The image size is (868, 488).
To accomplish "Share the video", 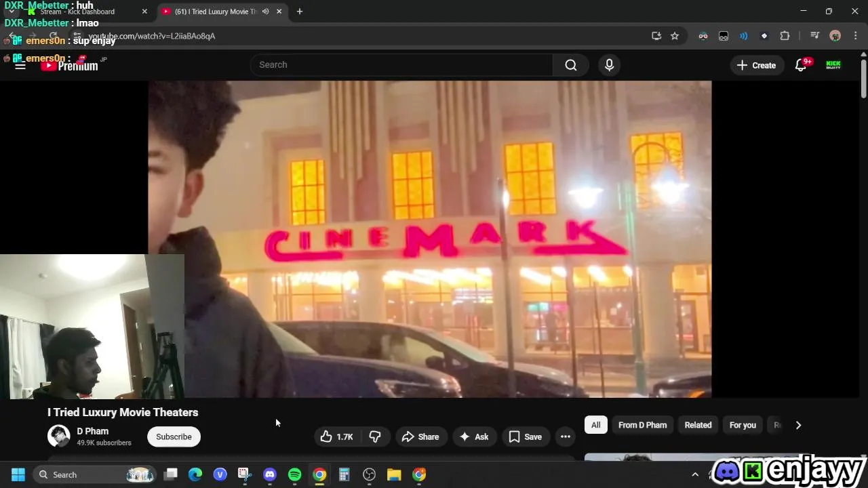I will point(420,436).
